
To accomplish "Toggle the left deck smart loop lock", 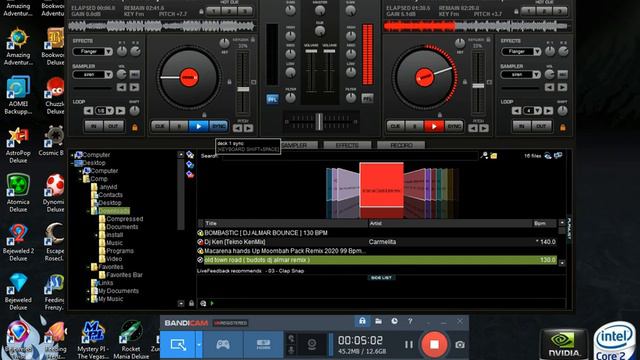I will (x=135, y=128).
